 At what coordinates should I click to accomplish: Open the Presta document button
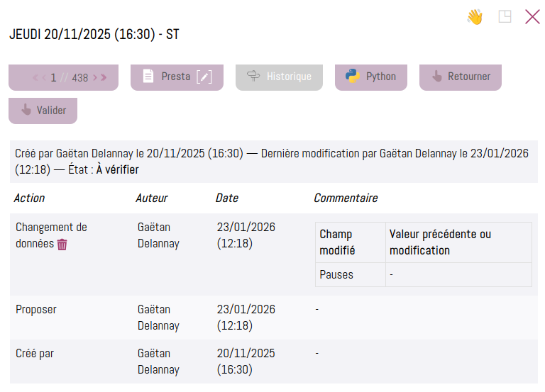tap(167, 77)
